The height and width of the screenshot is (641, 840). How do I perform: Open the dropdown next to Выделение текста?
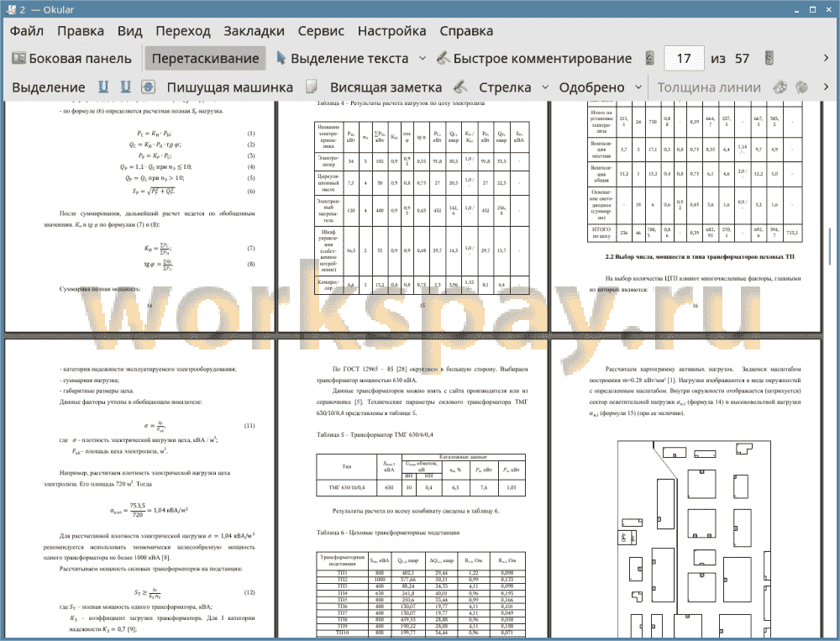(423, 59)
